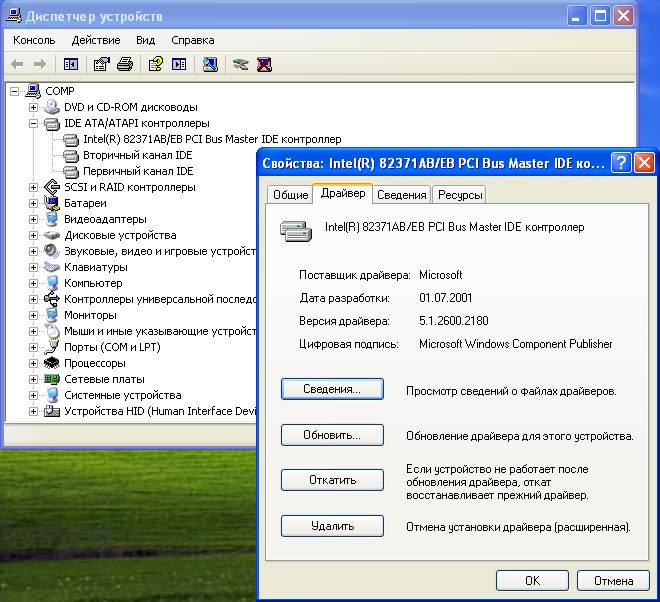Image resolution: width=660 pixels, height=602 pixels.
Task: Click Scan for hardware changes icon
Action: tap(210, 64)
